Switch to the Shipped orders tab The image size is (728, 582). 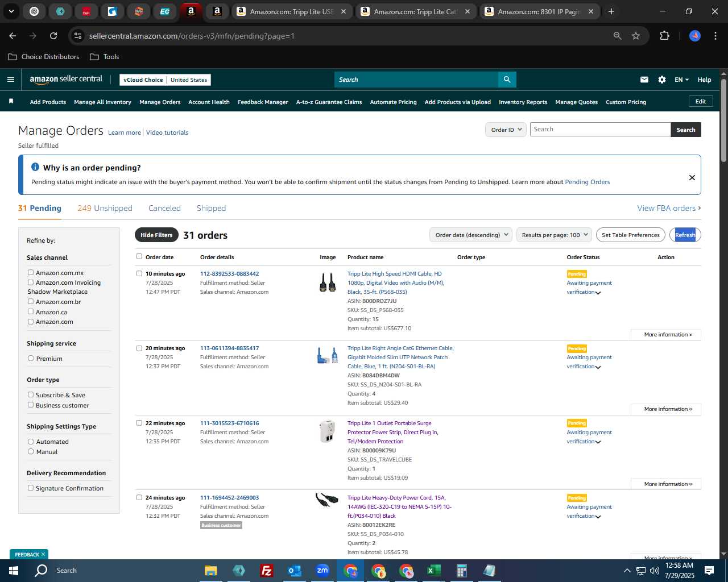coord(211,208)
